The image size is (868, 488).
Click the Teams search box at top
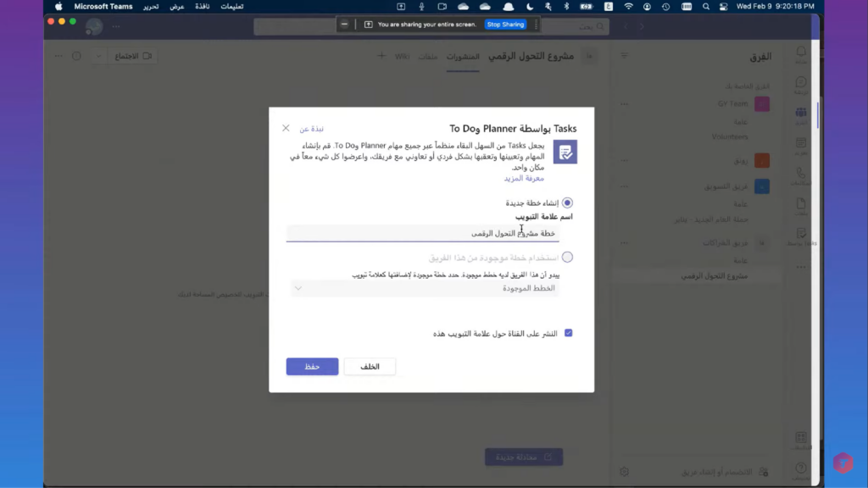pos(431,26)
